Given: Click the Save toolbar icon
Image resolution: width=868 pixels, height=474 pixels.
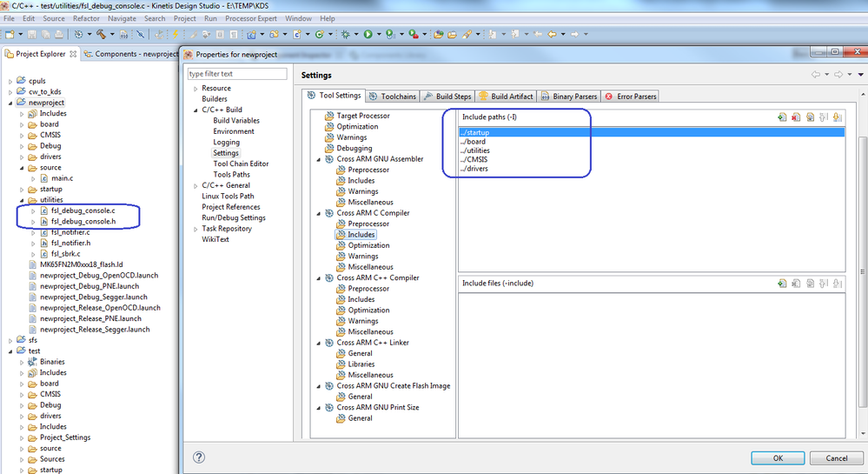Looking at the screenshot, I should 31,35.
